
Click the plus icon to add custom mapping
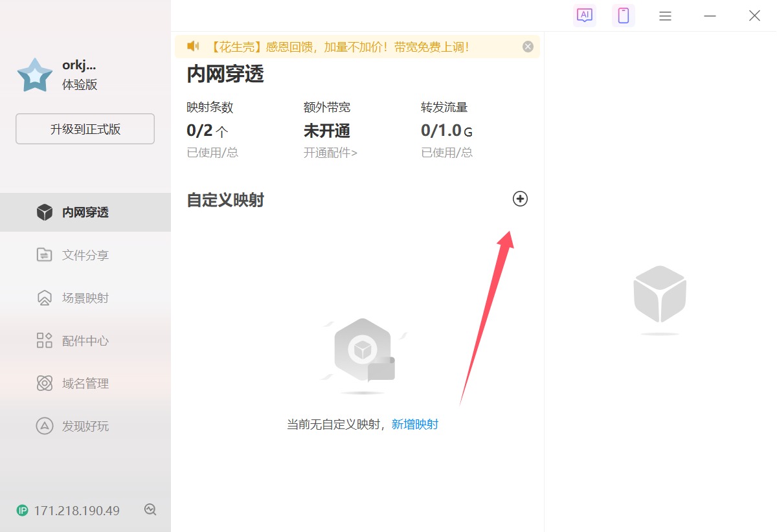click(520, 199)
